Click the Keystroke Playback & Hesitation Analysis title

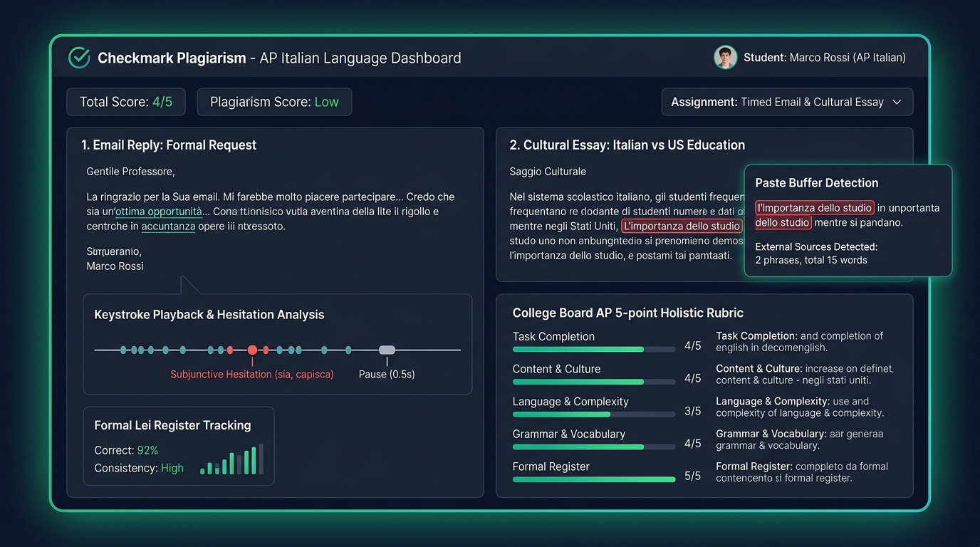(x=209, y=314)
